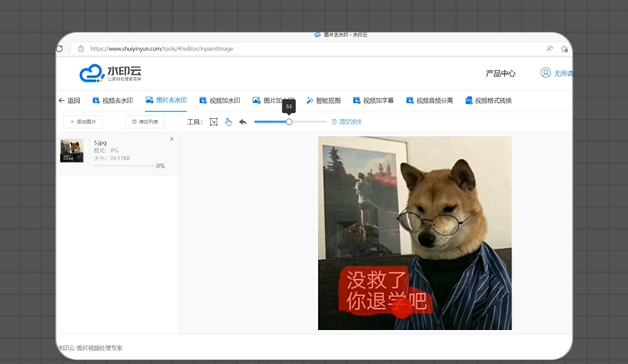Go back with the 返回 button

(69, 101)
